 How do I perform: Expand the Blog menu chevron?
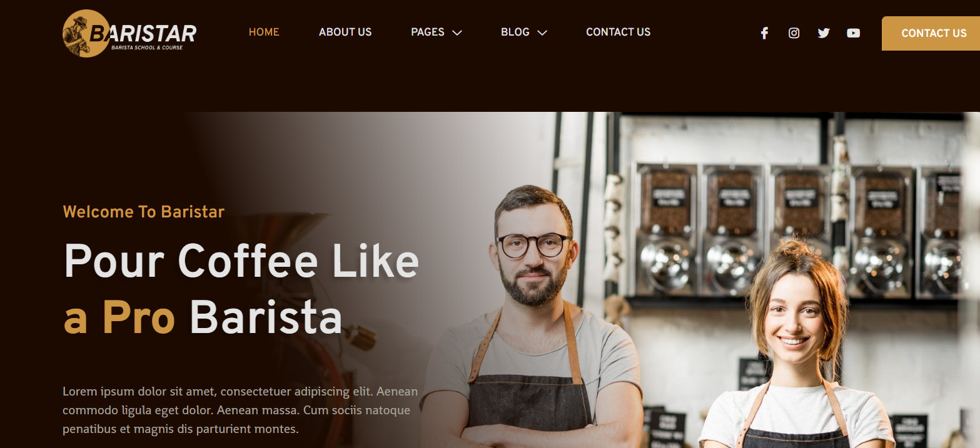(x=542, y=32)
